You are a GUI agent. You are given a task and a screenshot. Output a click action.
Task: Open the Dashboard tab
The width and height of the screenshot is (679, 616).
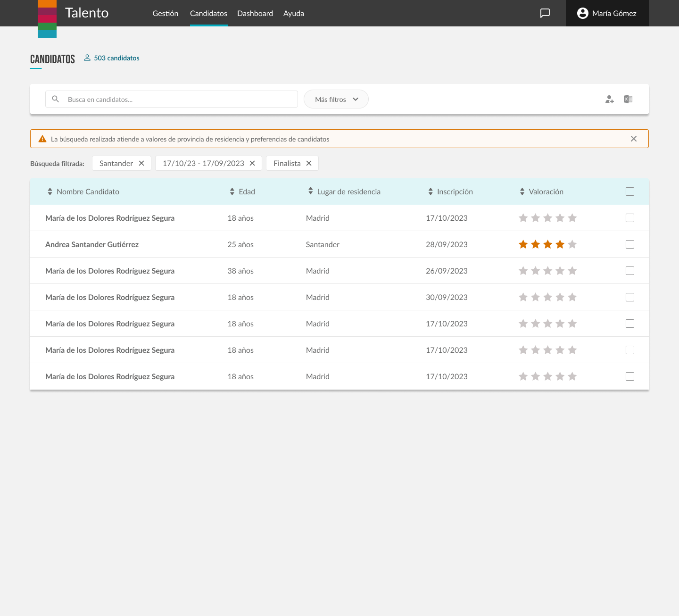tap(255, 13)
